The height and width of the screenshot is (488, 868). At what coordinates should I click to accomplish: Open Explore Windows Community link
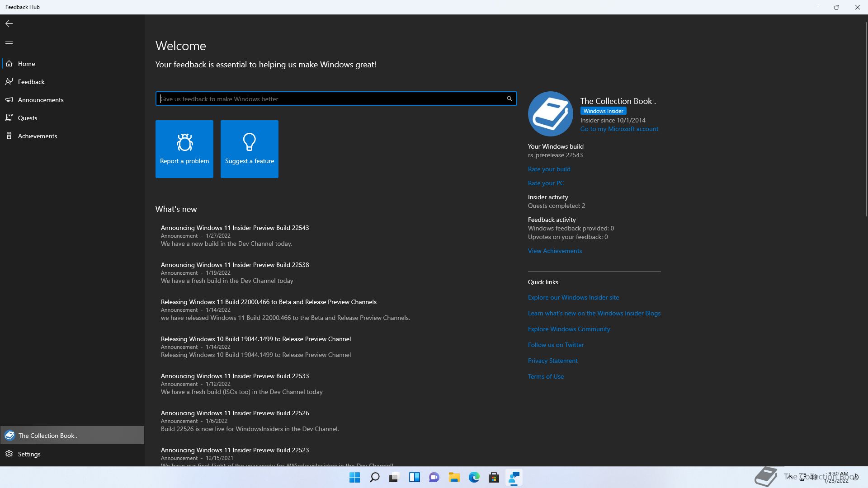point(569,329)
